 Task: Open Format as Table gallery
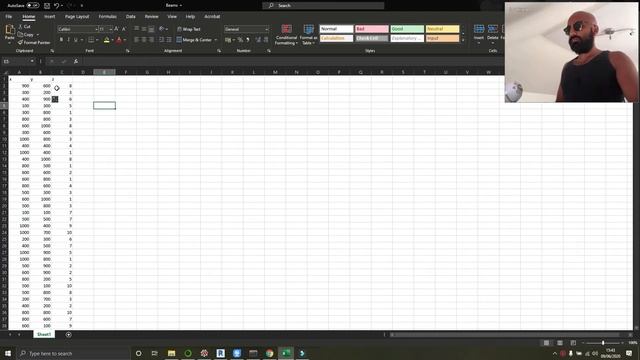pos(309,34)
